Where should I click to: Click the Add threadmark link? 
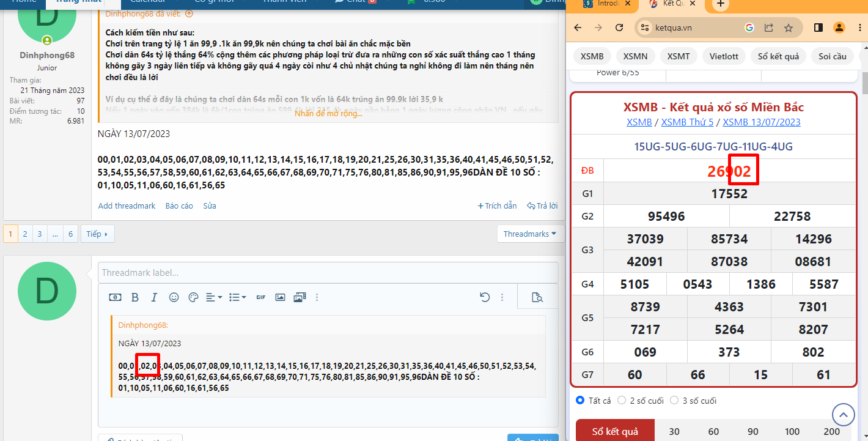click(127, 206)
